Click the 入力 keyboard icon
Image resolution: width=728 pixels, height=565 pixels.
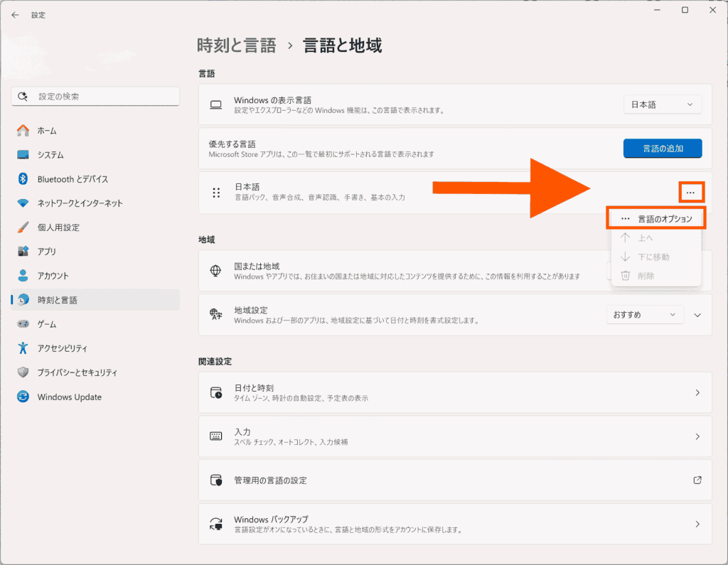(216, 436)
